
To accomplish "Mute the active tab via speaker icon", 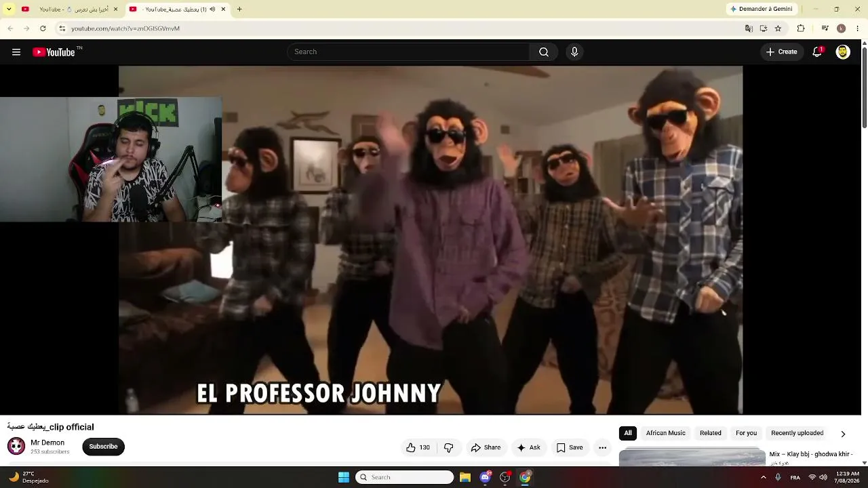I will click(x=212, y=9).
